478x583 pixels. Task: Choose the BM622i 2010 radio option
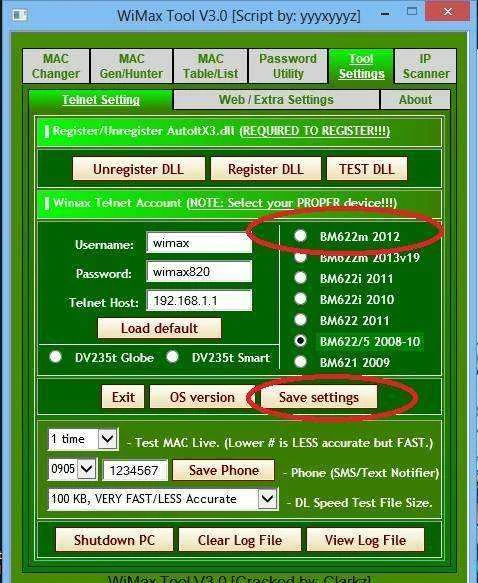300,299
